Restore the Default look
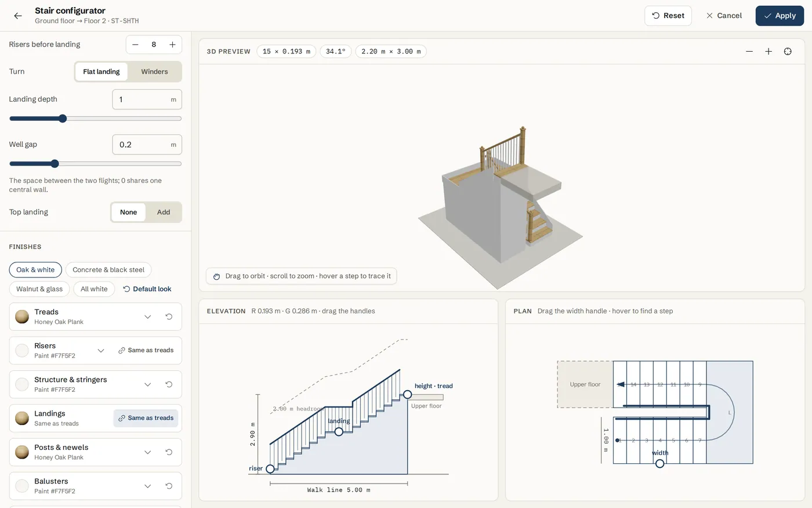 pyautogui.click(x=147, y=289)
